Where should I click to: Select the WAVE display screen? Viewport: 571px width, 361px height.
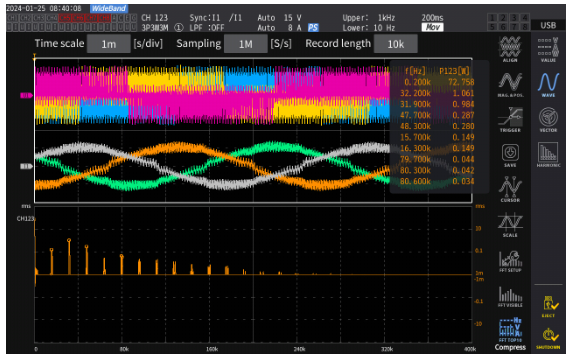coord(548,84)
